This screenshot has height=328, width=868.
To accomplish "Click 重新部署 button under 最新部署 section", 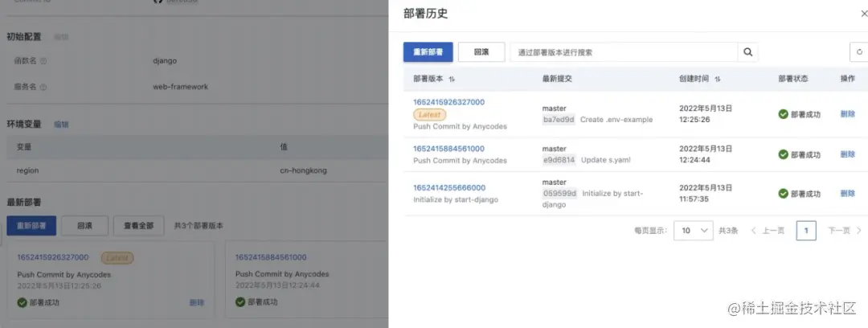I will pyautogui.click(x=31, y=225).
